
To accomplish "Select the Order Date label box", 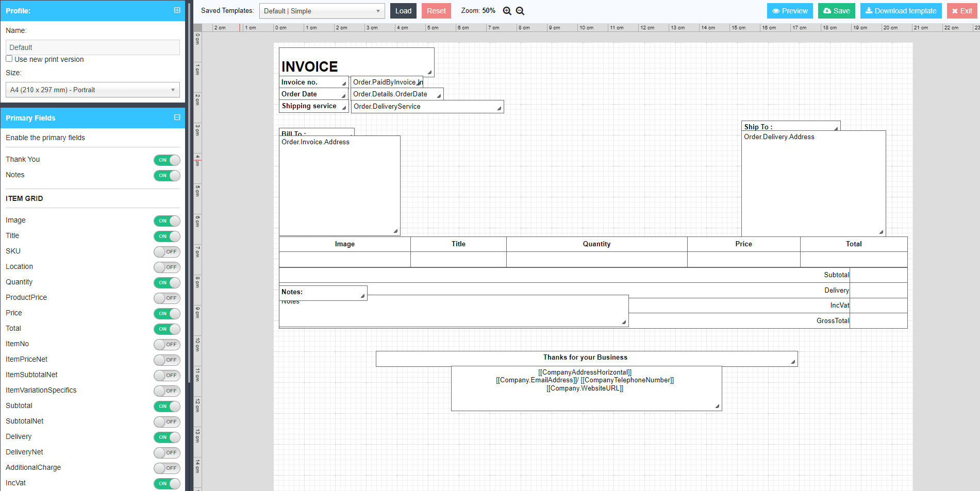I will tap(314, 94).
